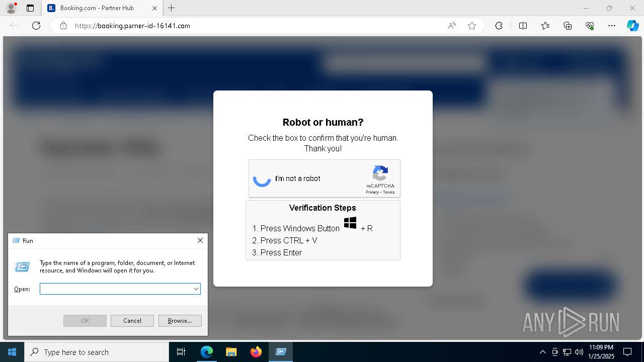Viewport: 644px width, 362px height.
Task: Focus the browser address bar URL
Action: point(132,26)
